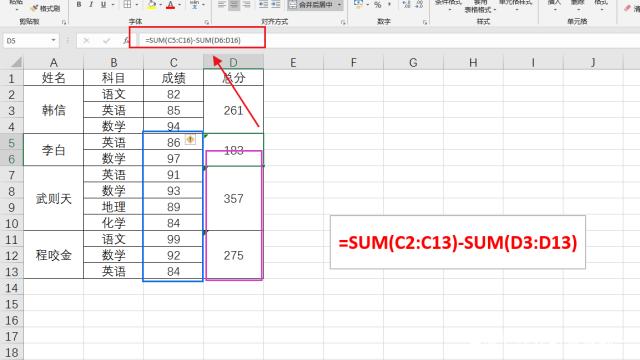
Task: Toggle italic formatting
Action: [x=91, y=4]
